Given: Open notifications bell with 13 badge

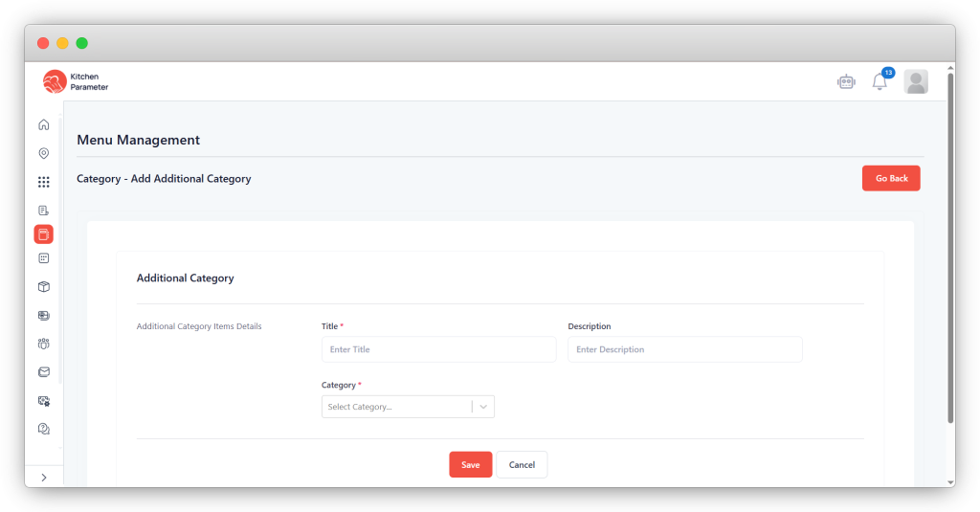Looking at the screenshot, I should [x=880, y=82].
